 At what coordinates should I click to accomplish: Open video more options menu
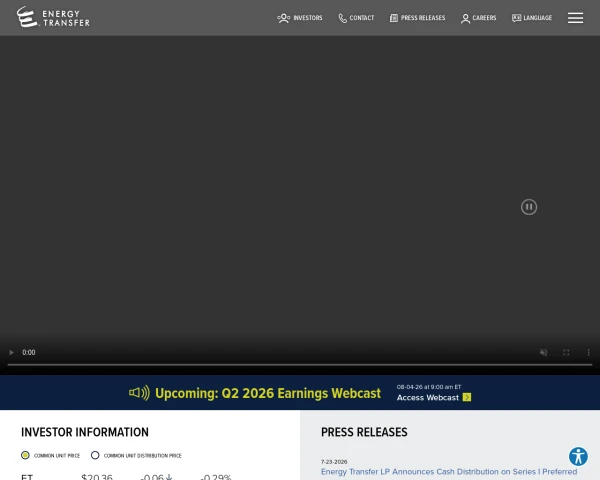pyautogui.click(x=589, y=352)
